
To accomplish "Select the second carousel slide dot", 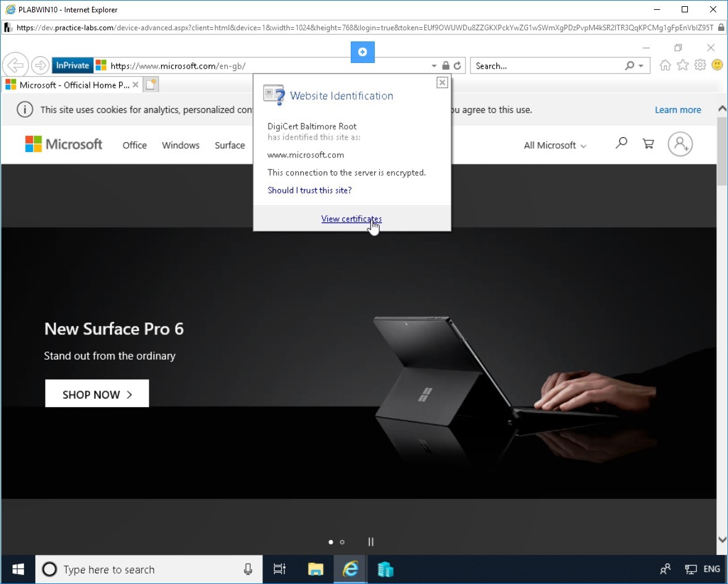I will tap(342, 542).
